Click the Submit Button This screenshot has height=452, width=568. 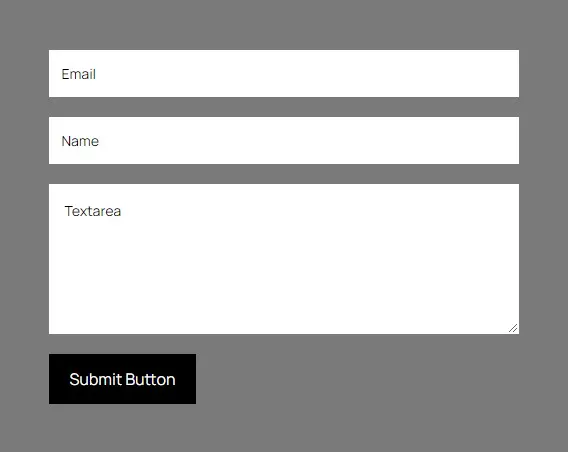pos(122,379)
